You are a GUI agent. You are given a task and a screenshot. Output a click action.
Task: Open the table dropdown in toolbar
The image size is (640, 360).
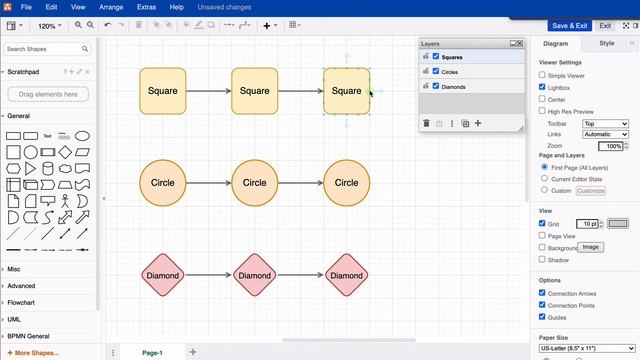click(294, 25)
